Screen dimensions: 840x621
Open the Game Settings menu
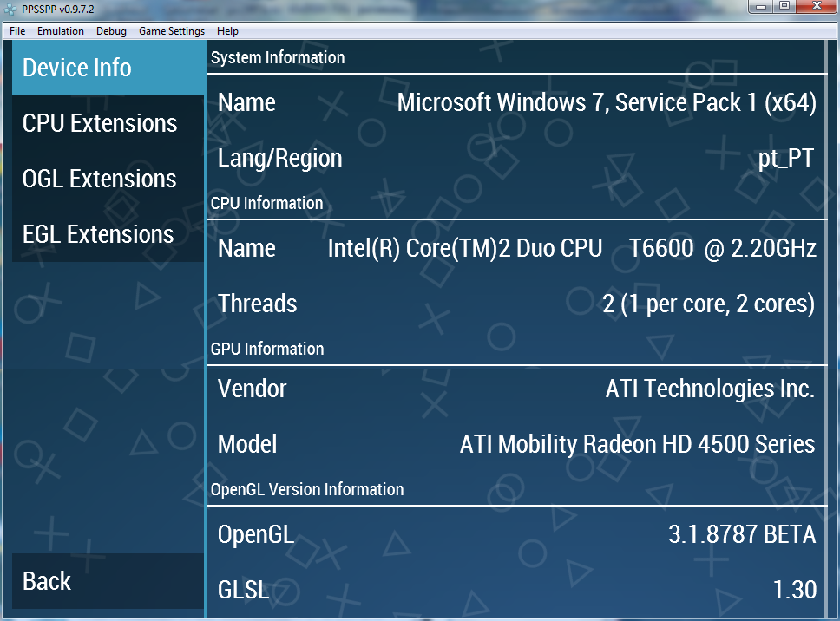[172, 31]
